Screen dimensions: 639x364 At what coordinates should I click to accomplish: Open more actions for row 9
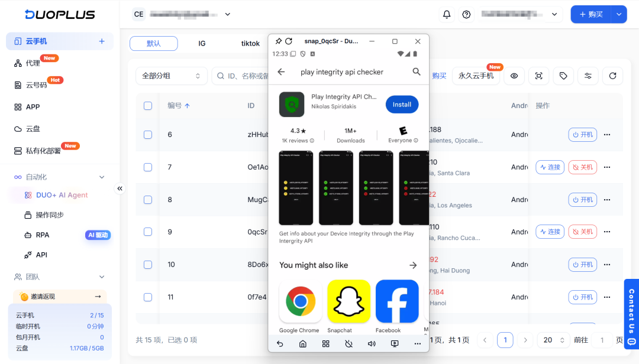[607, 232]
